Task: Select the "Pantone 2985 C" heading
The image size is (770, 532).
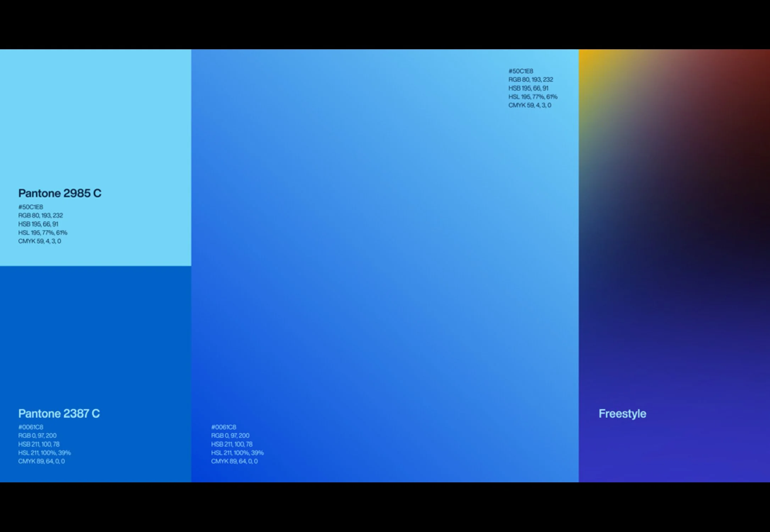Action: point(60,193)
